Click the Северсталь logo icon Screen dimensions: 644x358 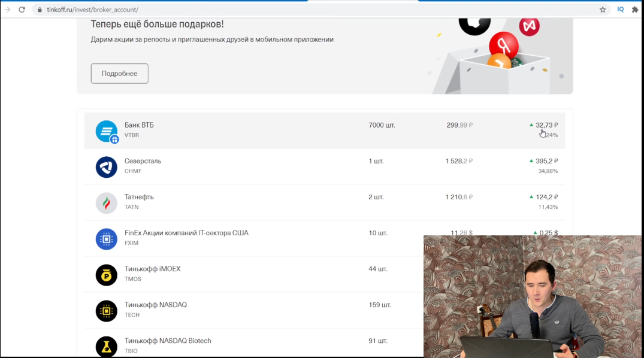click(x=107, y=167)
